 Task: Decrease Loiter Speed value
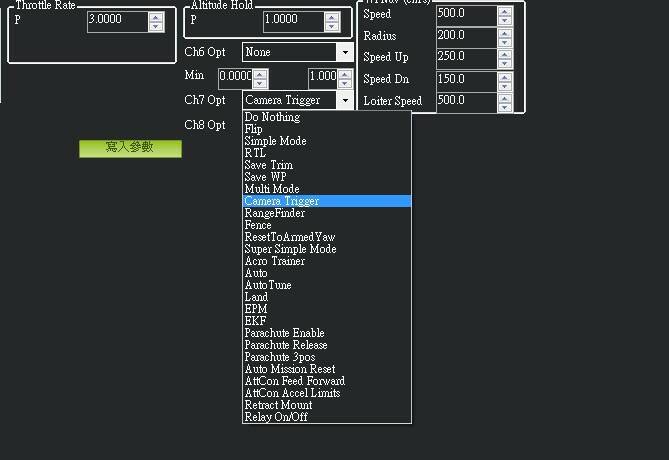click(x=504, y=105)
